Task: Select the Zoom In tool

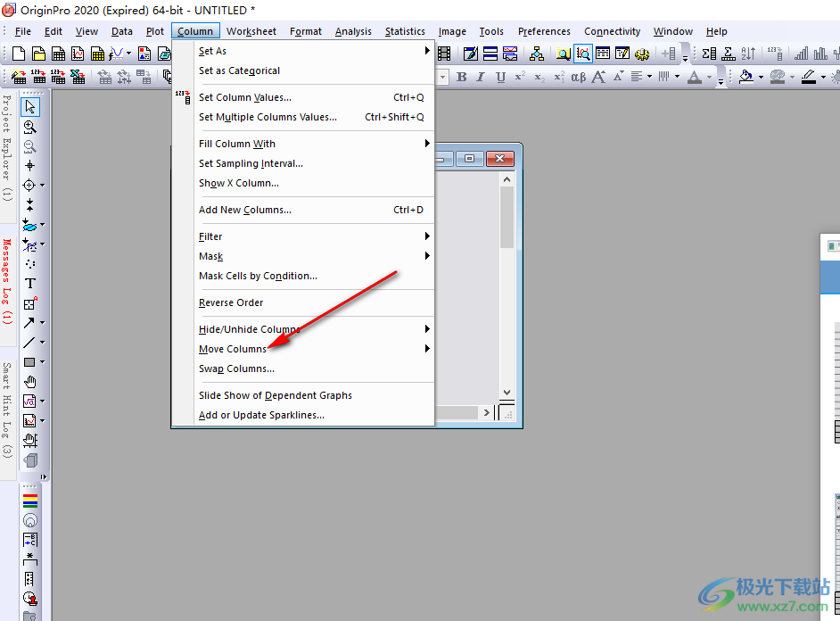Action: click(30, 127)
